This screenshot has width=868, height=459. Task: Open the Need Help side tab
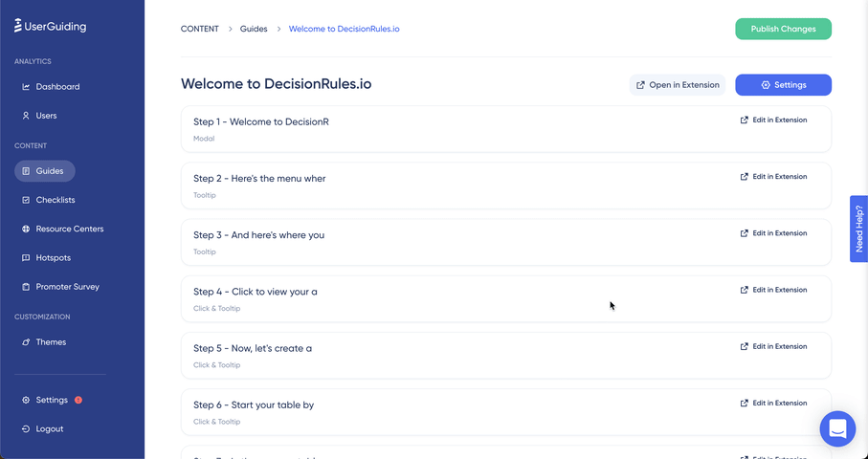[x=859, y=229]
